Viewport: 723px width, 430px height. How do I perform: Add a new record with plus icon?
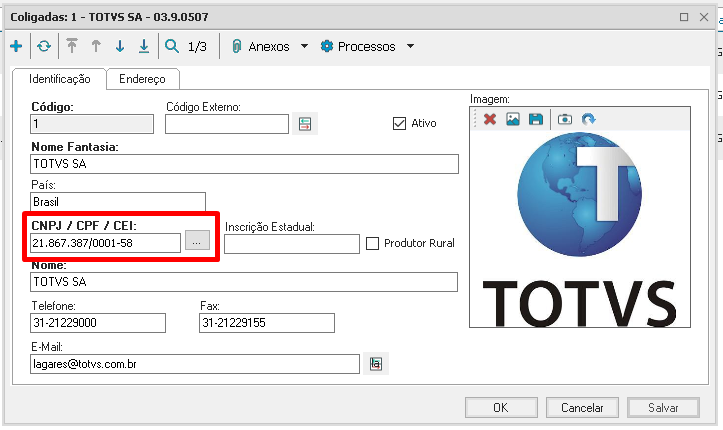16,46
